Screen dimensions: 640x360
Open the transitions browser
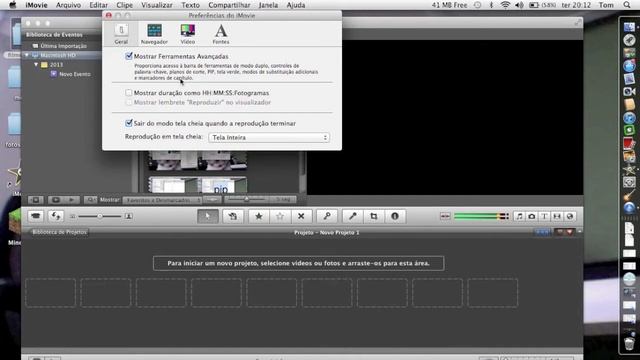tap(557, 216)
